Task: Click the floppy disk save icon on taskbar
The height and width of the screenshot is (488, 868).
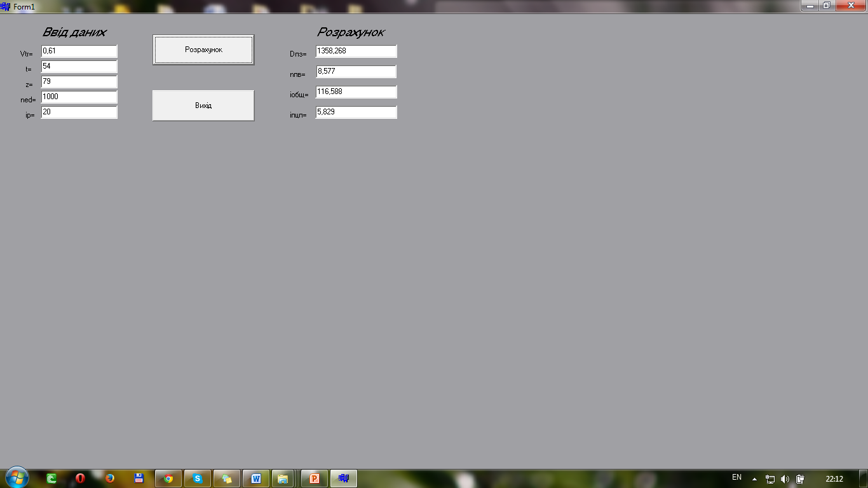Action: click(x=139, y=478)
